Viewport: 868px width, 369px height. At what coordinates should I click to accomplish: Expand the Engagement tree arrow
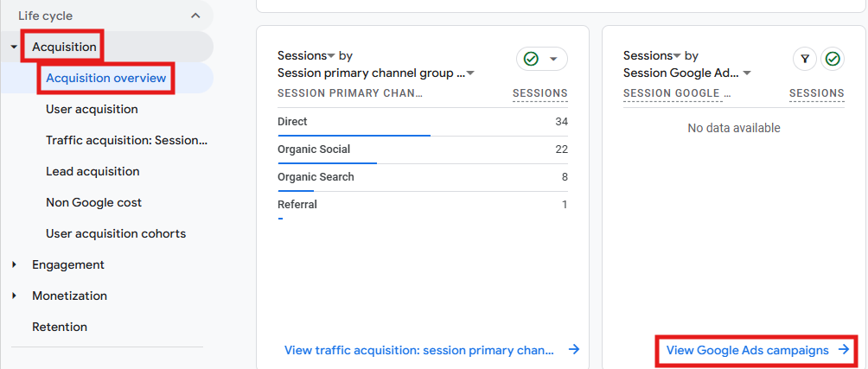[x=14, y=265]
